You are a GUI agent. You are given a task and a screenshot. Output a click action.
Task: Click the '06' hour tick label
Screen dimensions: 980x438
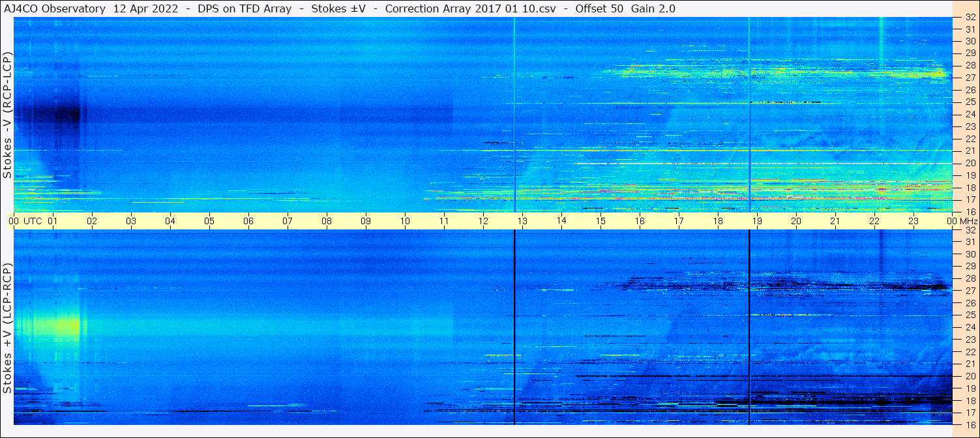point(248,222)
